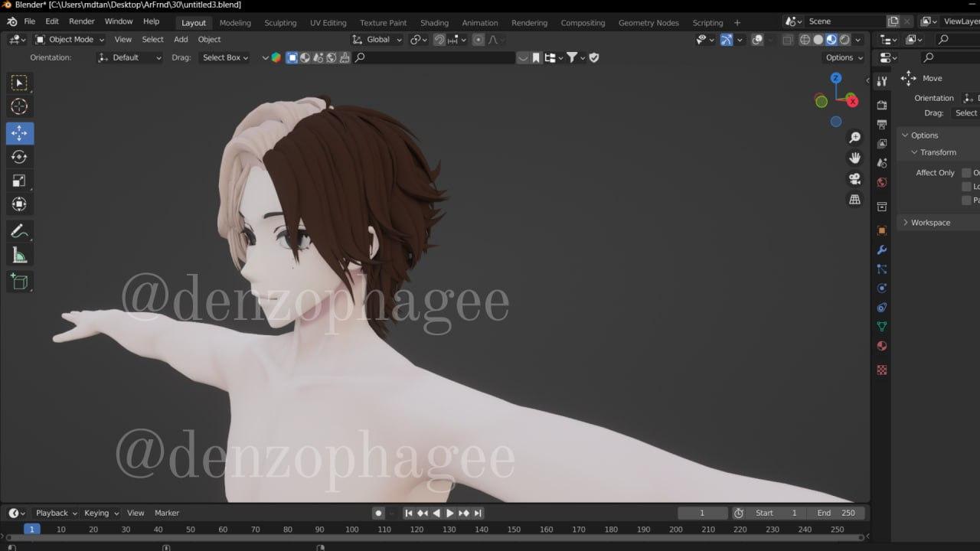Screen dimensions: 980x551
Task: Select the Annotate pencil tool
Action: (20, 231)
